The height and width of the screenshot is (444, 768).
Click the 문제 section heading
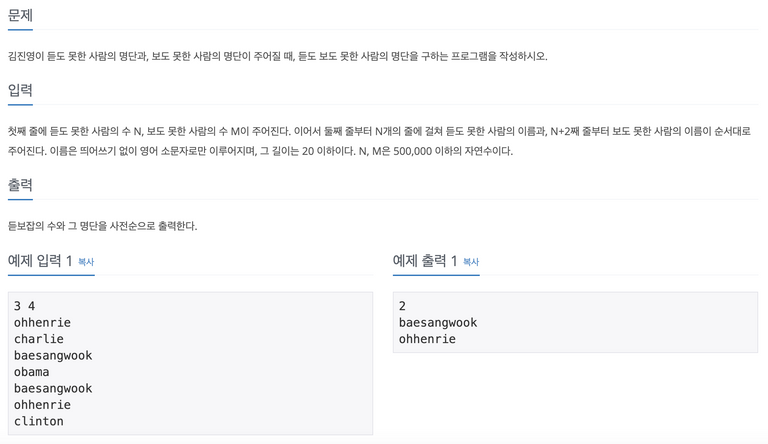pos(20,16)
